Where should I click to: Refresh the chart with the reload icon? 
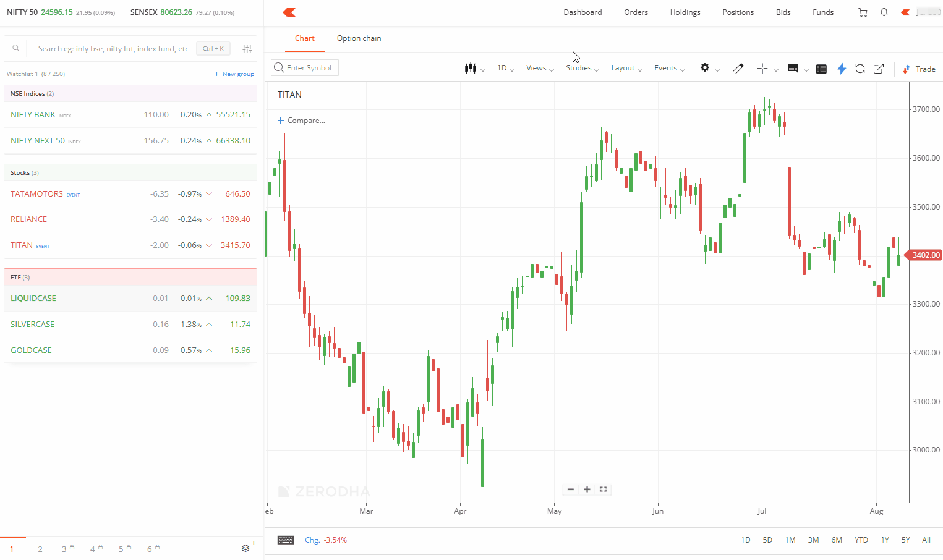pos(860,69)
